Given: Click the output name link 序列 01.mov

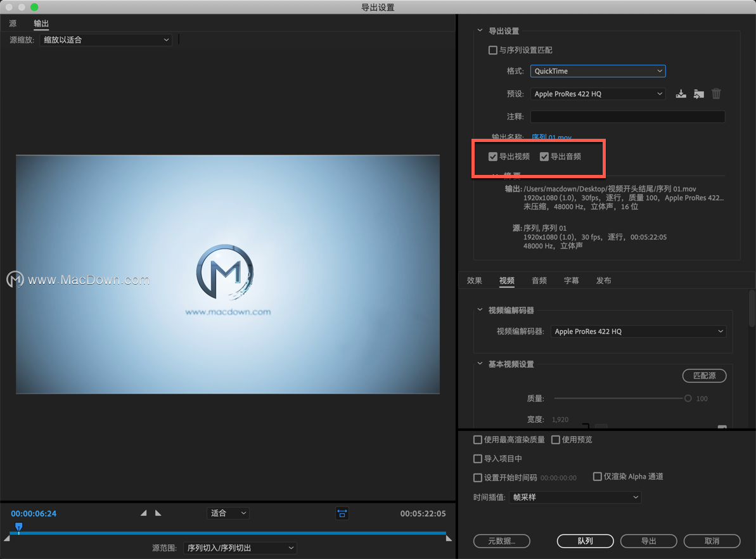Looking at the screenshot, I should click(551, 137).
